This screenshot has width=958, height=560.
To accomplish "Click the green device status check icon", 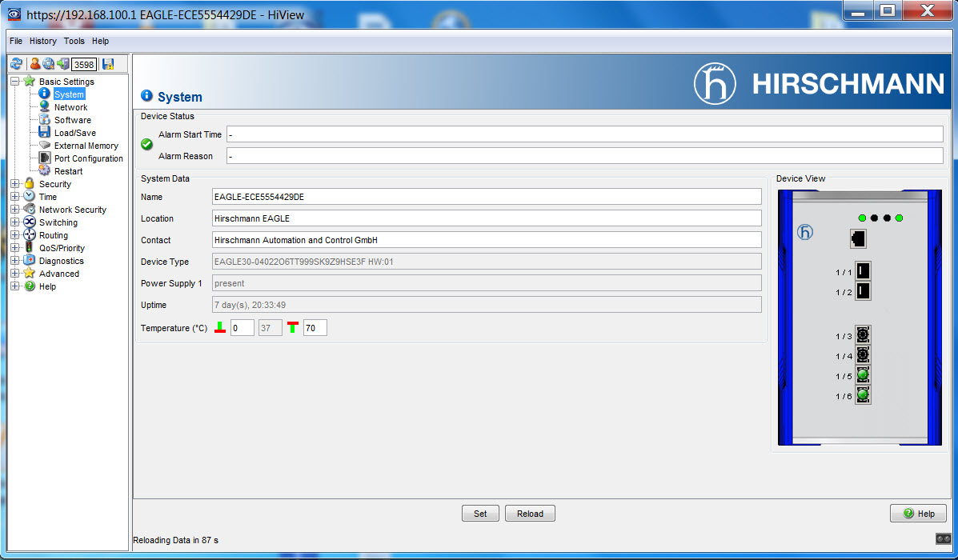I will 146,144.
